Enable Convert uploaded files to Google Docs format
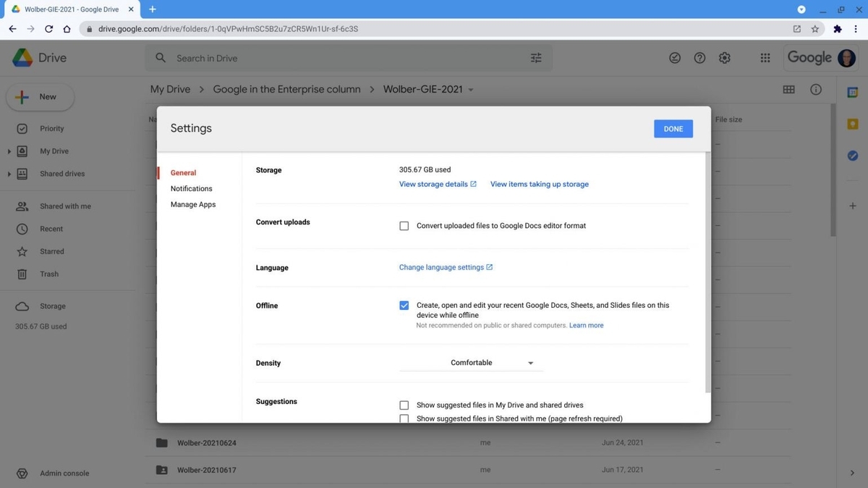This screenshot has width=868, height=488. [404, 225]
